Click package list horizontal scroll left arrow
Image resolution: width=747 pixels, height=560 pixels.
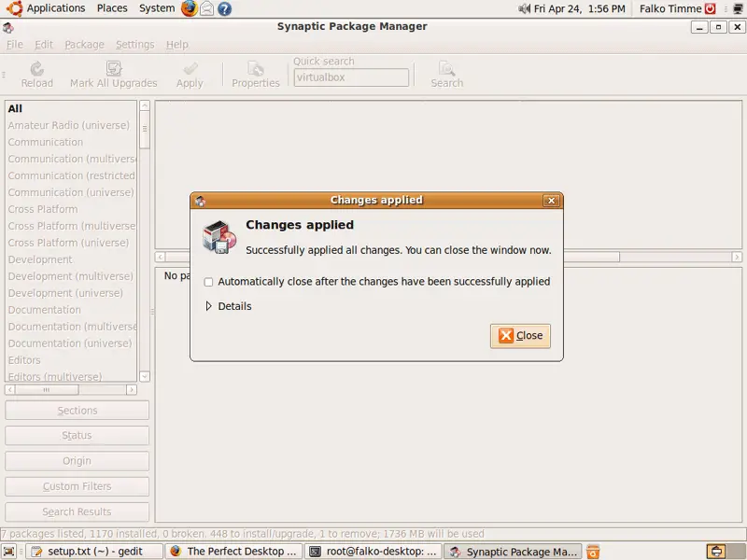tap(161, 258)
